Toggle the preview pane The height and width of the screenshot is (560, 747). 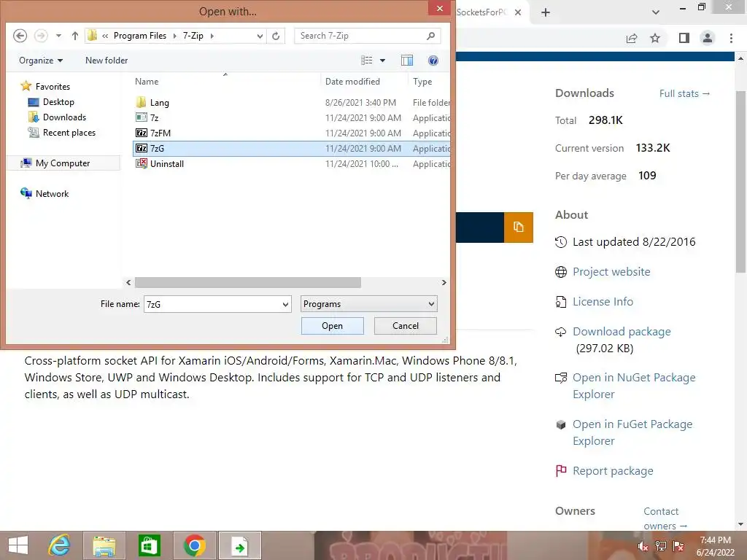(x=407, y=61)
